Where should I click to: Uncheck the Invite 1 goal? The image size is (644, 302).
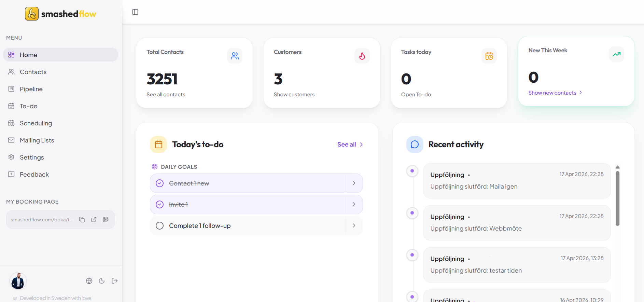pos(159,205)
